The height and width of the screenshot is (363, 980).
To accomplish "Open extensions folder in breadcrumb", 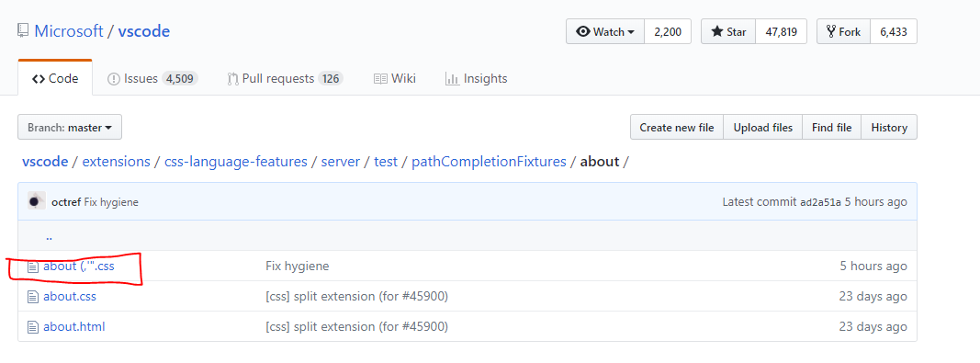I will point(117,162).
